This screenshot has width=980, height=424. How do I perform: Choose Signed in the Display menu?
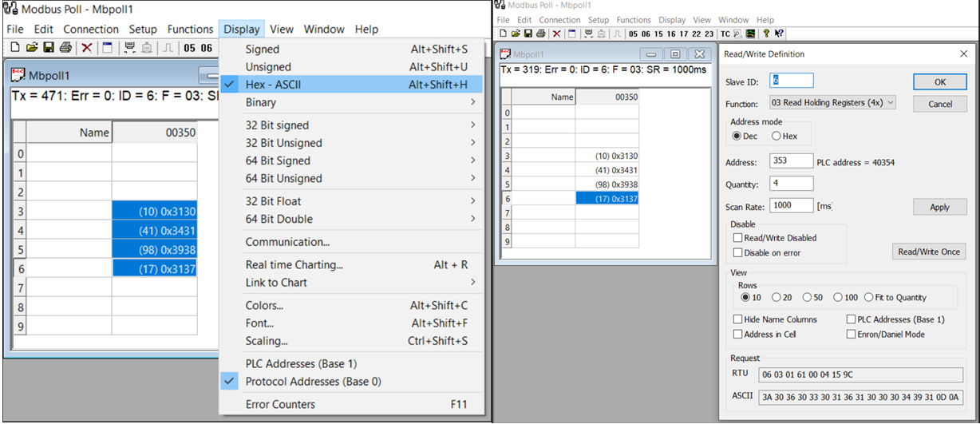click(x=351, y=50)
